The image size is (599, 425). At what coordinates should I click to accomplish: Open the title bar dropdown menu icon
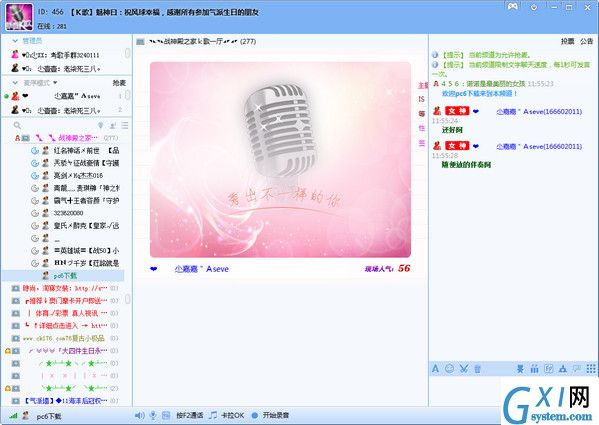534,7
